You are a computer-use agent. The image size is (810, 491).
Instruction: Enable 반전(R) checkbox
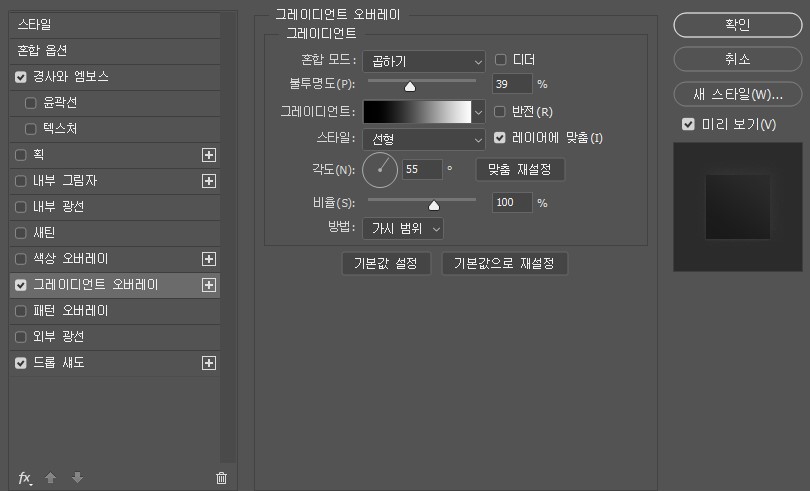[500, 111]
